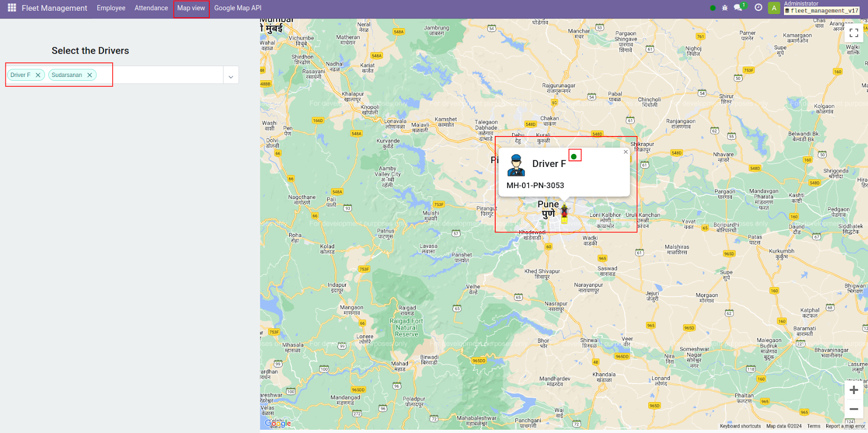Viewport: 868px width, 433px height.
Task: Click the Driver F name in popup
Action: coord(549,164)
